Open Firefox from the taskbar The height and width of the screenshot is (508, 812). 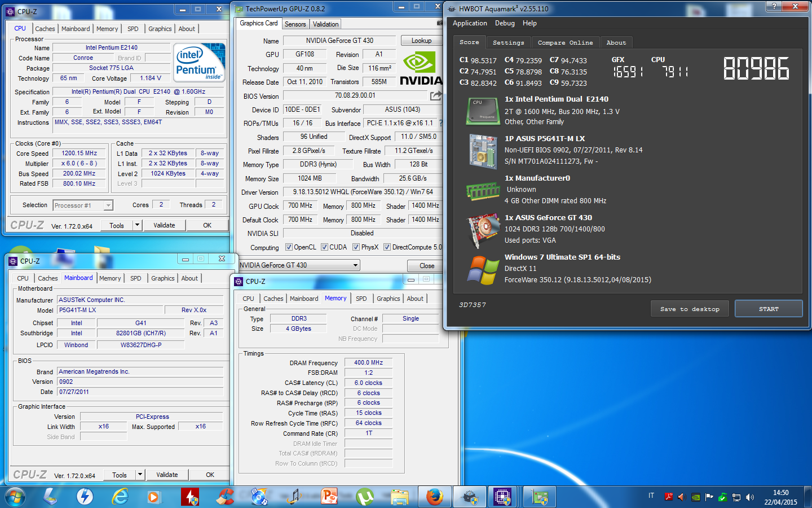pos(434,497)
